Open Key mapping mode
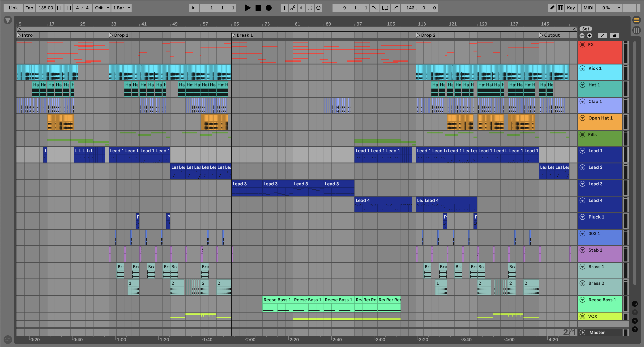The image size is (644, 347). (571, 8)
